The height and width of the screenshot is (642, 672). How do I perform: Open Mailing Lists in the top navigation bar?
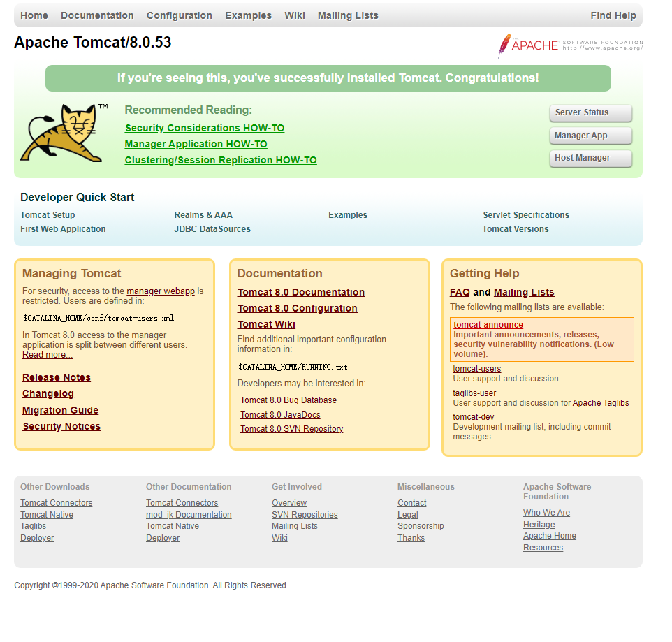click(x=348, y=15)
